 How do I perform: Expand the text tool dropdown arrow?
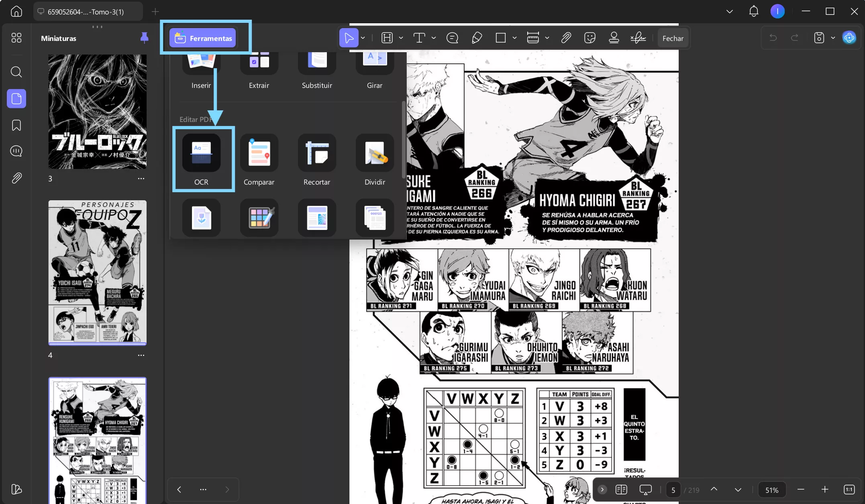tap(434, 38)
